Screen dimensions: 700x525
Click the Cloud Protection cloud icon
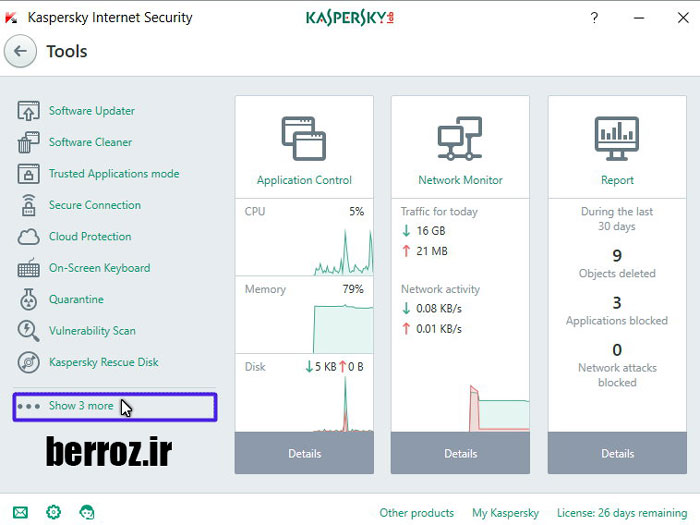29,237
